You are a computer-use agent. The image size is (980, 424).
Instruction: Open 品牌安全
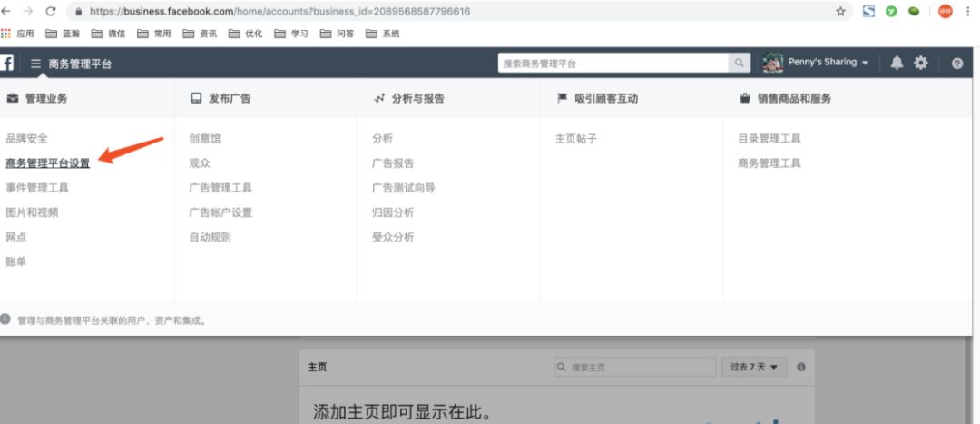27,139
